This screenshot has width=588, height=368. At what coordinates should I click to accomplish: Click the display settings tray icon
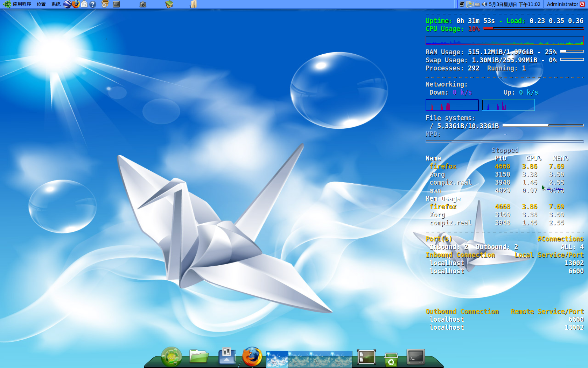point(470,4)
